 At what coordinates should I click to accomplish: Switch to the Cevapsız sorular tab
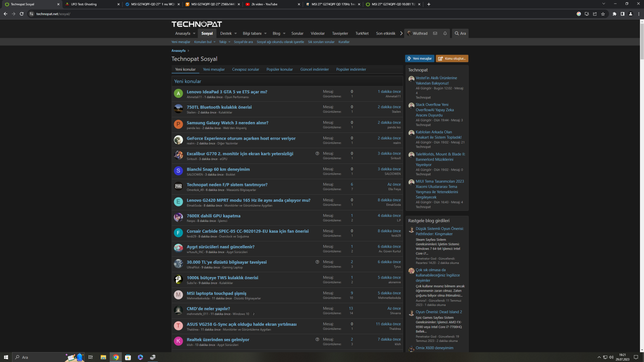coord(246,69)
